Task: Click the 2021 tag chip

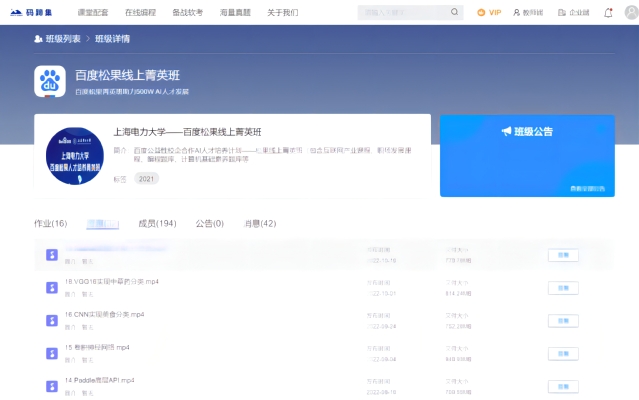Action: [147, 179]
